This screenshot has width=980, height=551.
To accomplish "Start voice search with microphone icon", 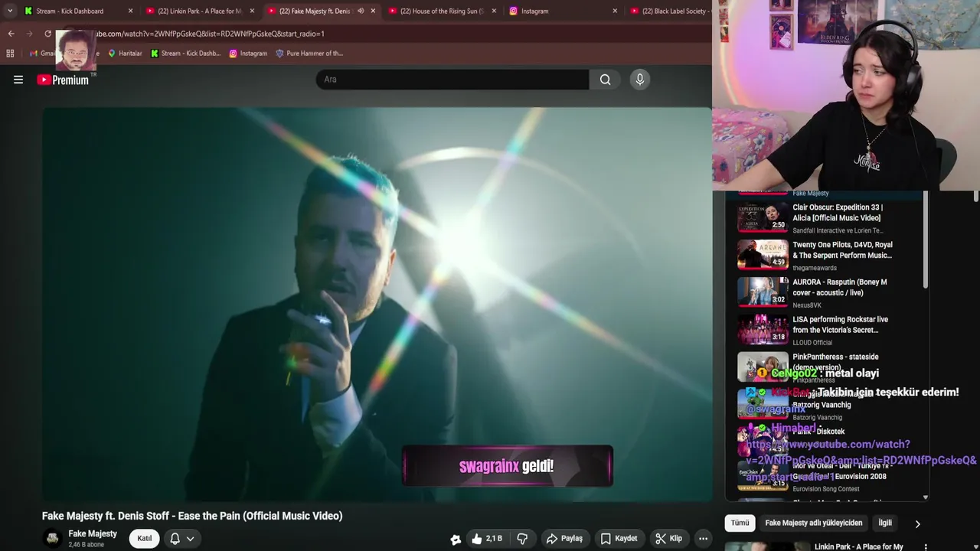I will coord(640,80).
